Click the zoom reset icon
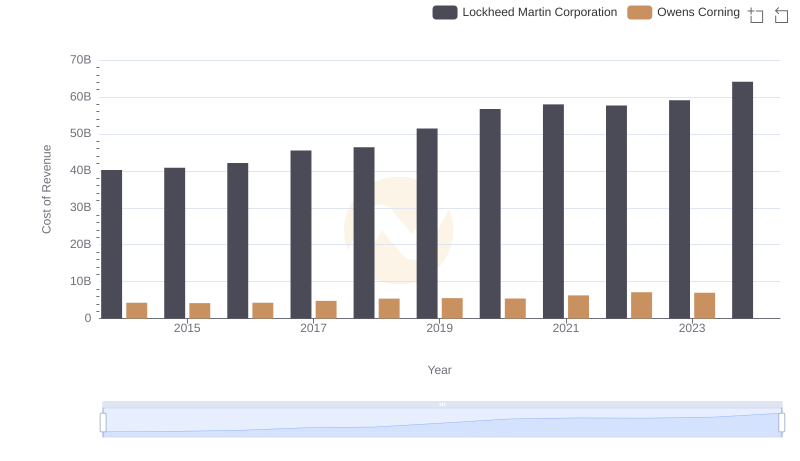Viewport: 800px width, 461px height. coord(782,14)
